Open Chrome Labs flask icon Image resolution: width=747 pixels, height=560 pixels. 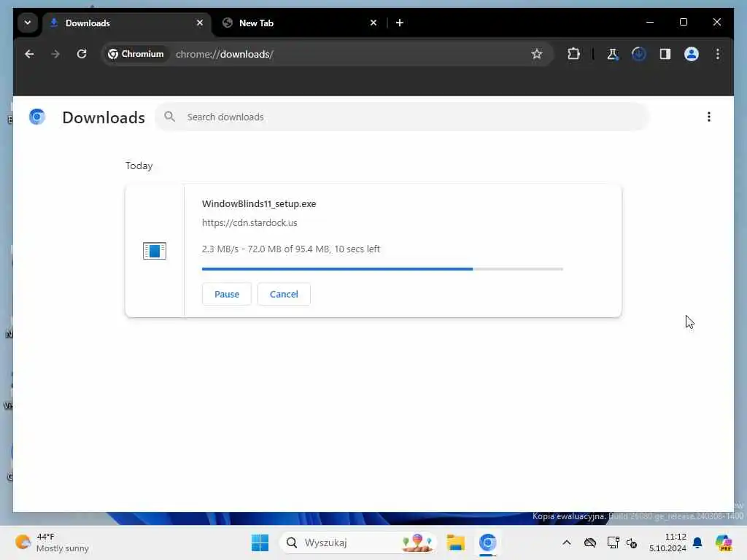(613, 54)
